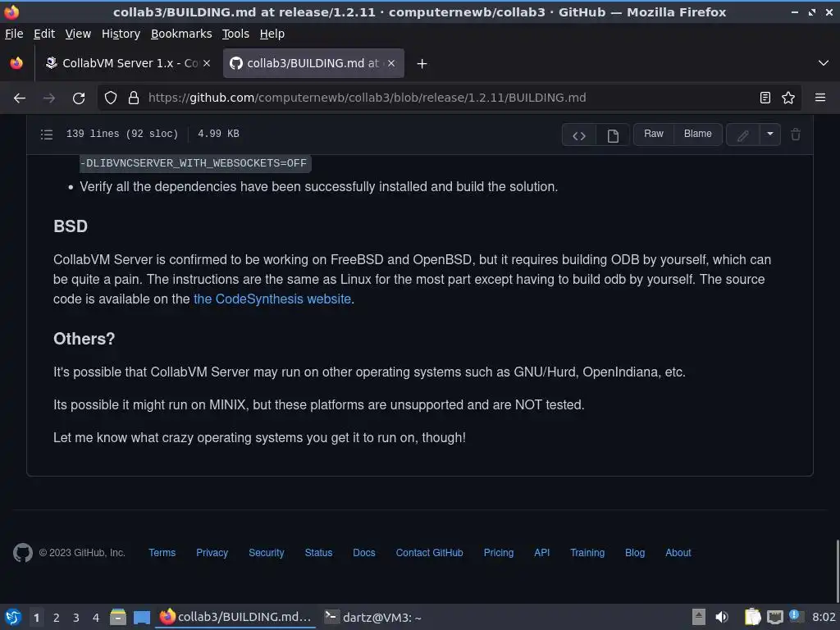Open the clipboard manager tray icon
Screen dimensions: 840x630
coord(752,617)
